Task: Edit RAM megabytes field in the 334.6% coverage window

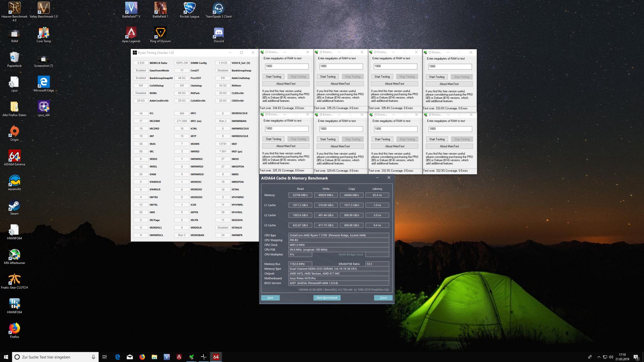Action: point(286,66)
